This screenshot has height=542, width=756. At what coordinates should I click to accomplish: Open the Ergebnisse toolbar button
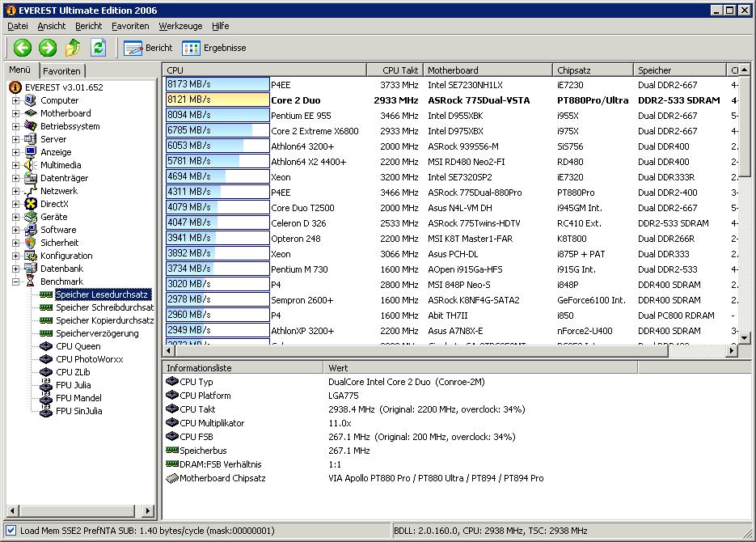(214, 48)
